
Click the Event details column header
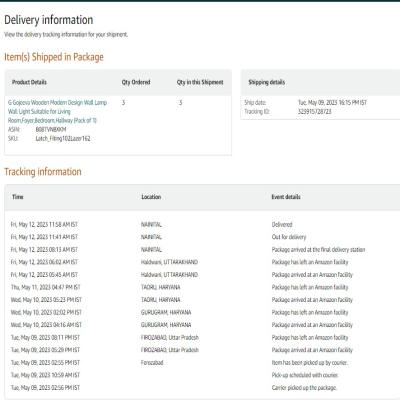[286, 197]
